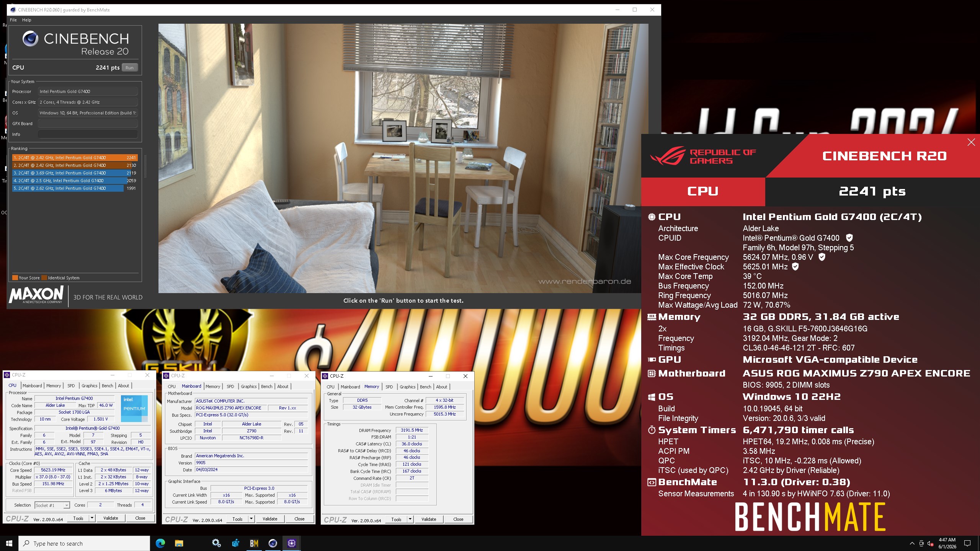Click the Meet Now camera tray icon

[921, 543]
